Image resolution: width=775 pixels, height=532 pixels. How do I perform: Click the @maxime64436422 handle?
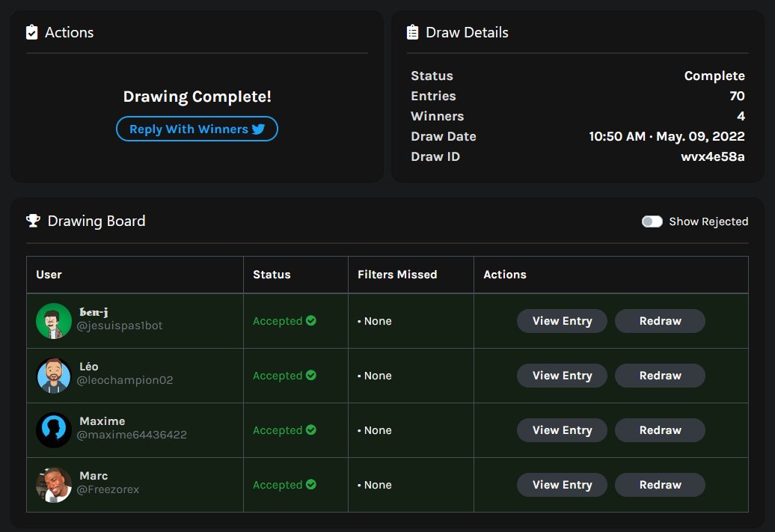(132, 435)
